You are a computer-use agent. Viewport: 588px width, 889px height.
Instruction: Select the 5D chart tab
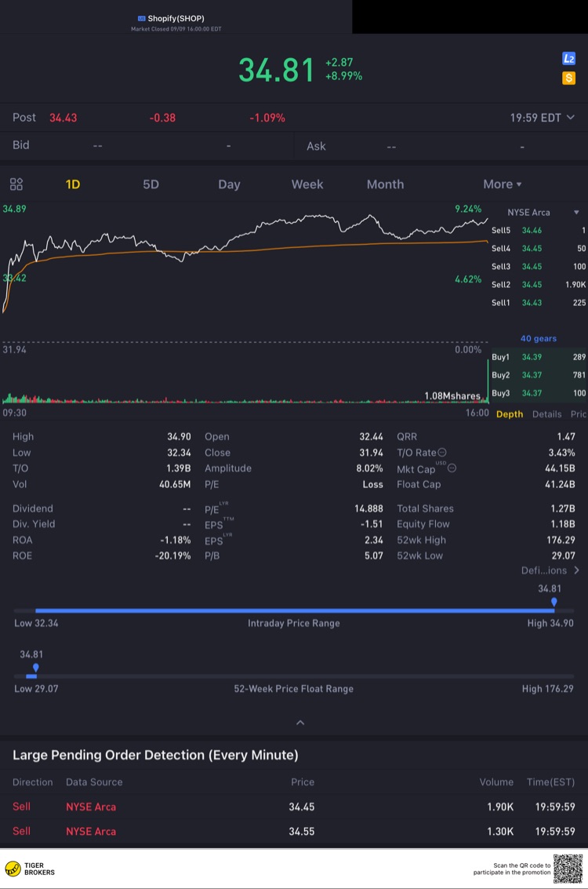[151, 184]
